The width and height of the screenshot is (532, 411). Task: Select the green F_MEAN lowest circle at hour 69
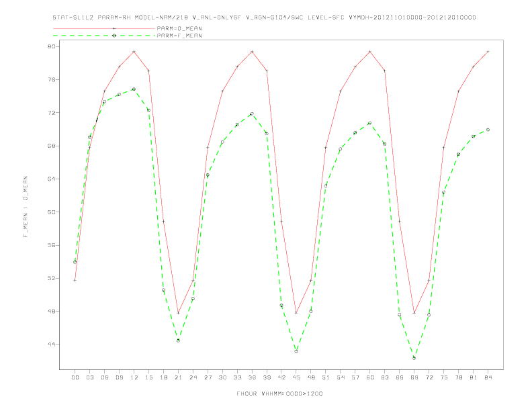[x=414, y=358]
